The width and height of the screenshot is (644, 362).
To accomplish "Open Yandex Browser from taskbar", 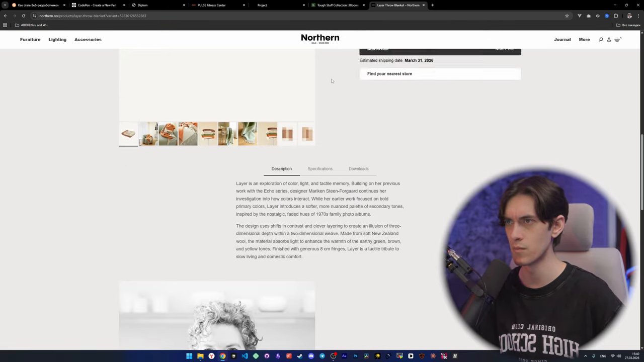I will (x=211, y=356).
